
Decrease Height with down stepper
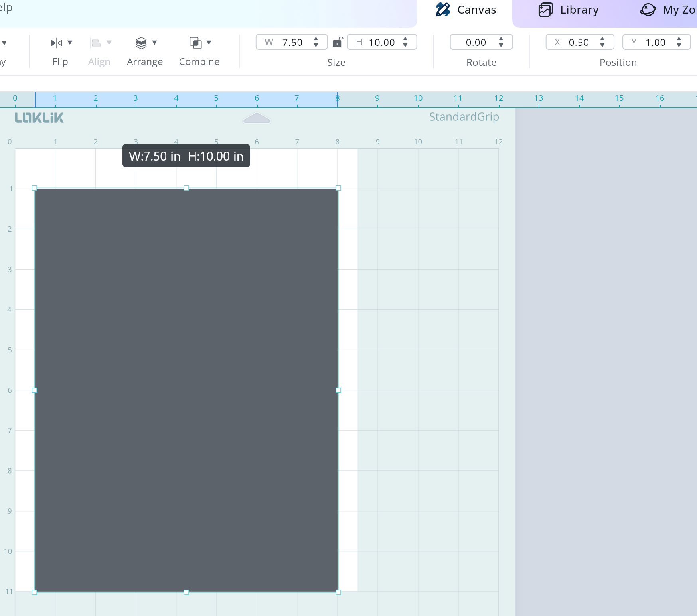tap(405, 45)
